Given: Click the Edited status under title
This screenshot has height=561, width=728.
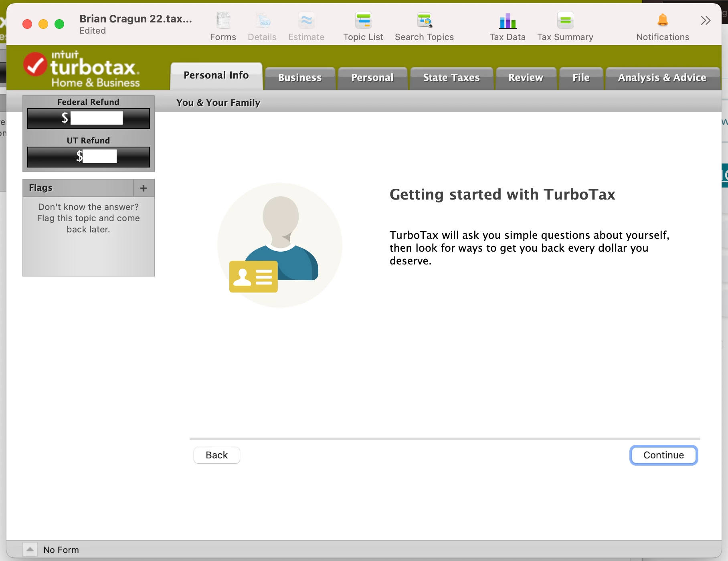Looking at the screenshot, I should point(93,31).
